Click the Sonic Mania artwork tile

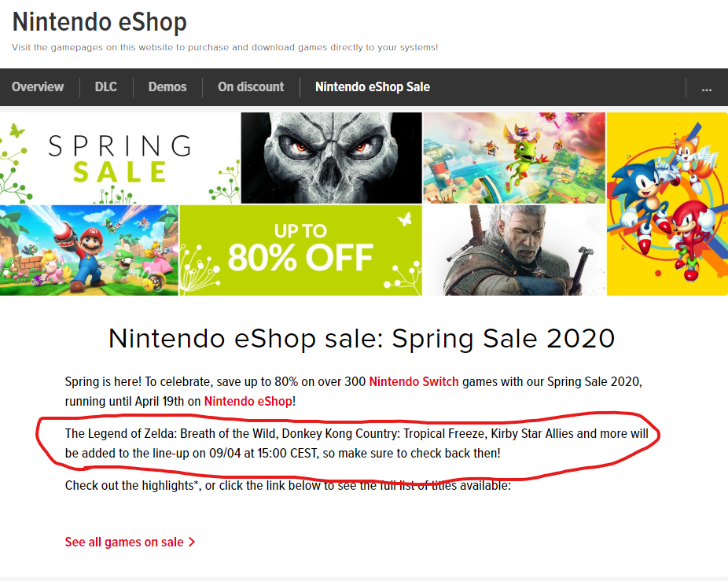(667, 204)
